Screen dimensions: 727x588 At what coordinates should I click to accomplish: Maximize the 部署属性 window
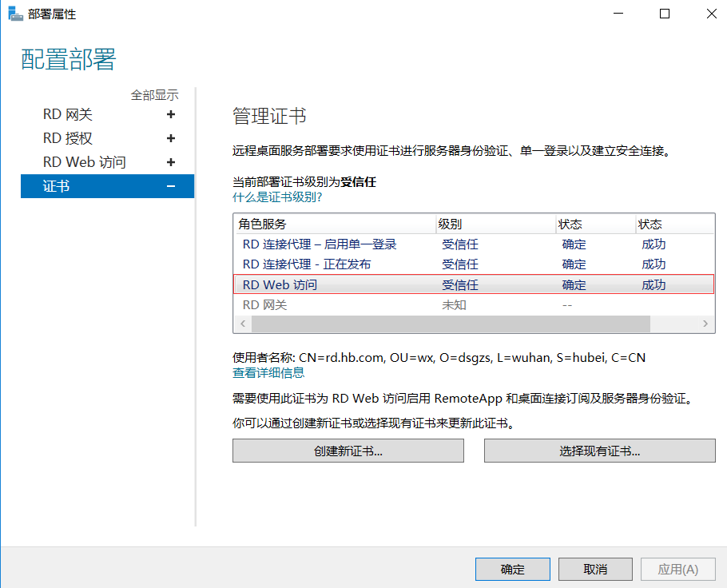click(665, 14)
